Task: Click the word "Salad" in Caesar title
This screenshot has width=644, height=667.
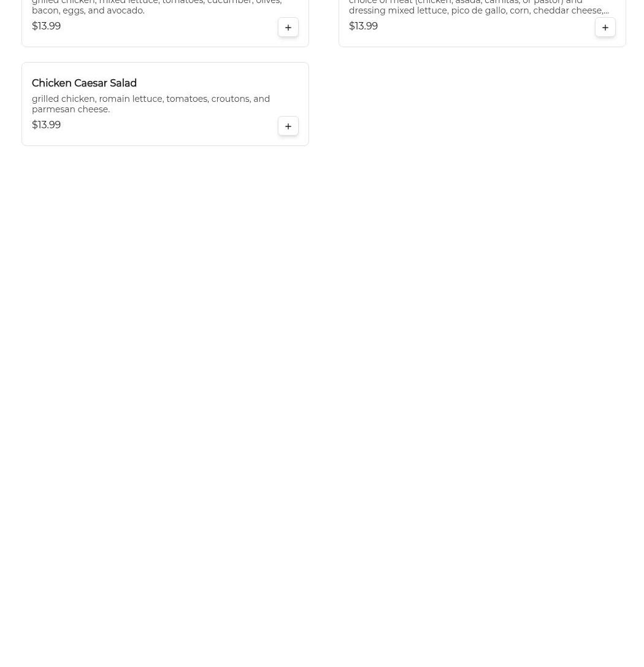Action: (x=123, y=83)
